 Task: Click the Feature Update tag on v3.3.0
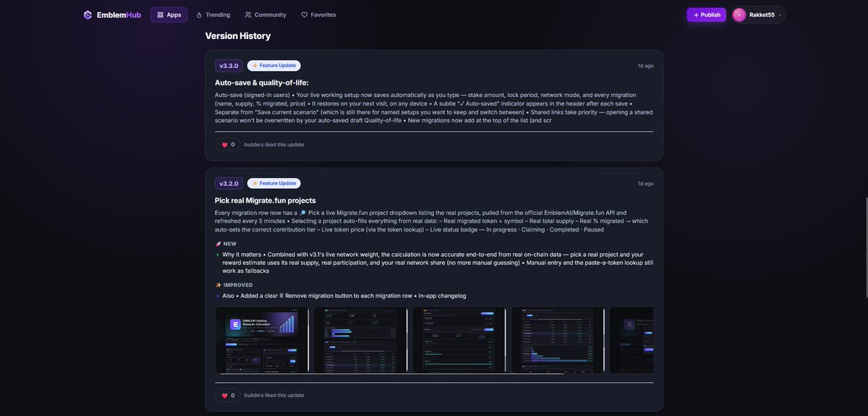pos(274,66)
